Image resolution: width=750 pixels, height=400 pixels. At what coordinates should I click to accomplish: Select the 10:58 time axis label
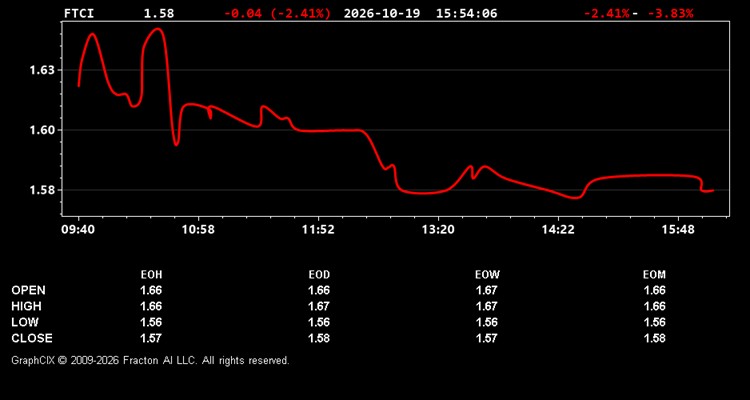coord(198,230)
